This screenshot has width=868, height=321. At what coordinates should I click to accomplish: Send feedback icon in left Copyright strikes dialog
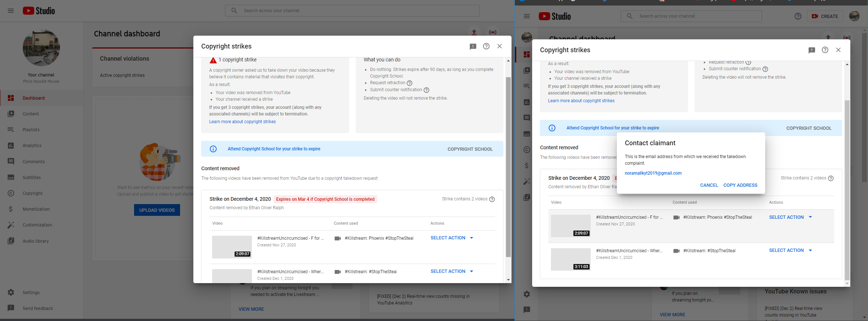473,46
